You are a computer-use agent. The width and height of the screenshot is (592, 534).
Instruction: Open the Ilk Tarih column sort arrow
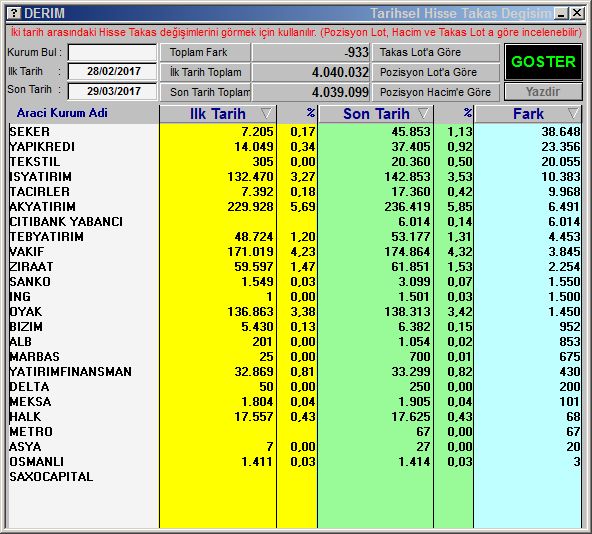click(266, 113)
